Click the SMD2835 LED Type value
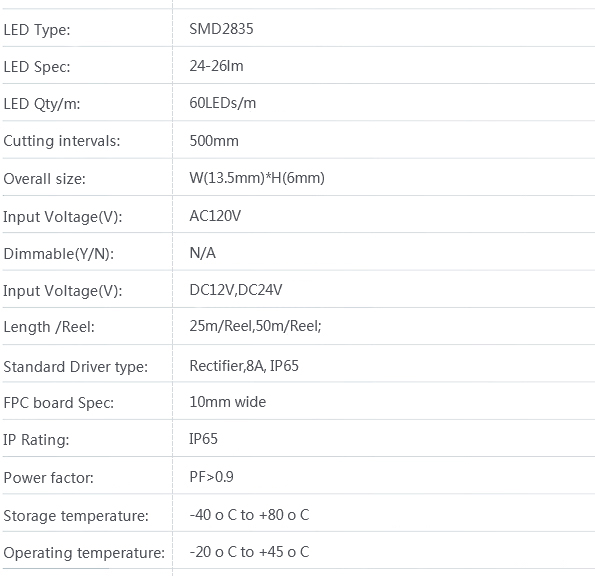The image size is (595, 576). click(221, 29)
